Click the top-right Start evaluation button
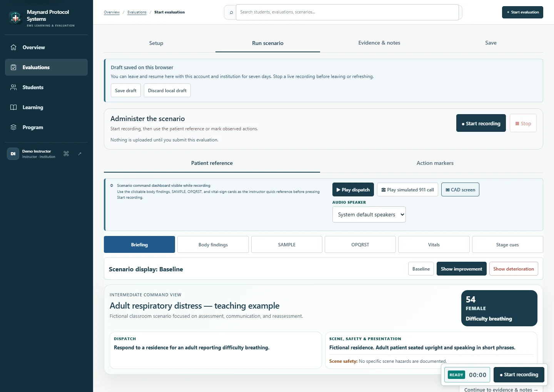The image size is (554, 392). (522, 12)
